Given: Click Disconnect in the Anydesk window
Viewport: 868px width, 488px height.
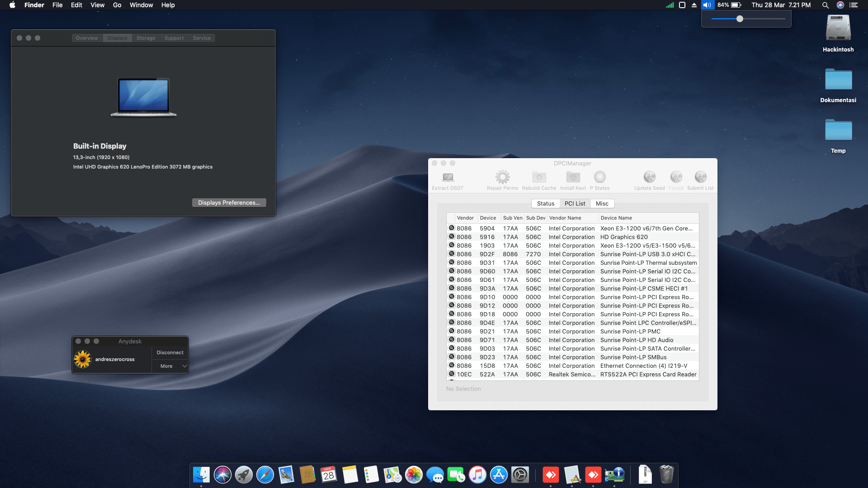Looking at the screenshot, I should click(x=170, y=352).
